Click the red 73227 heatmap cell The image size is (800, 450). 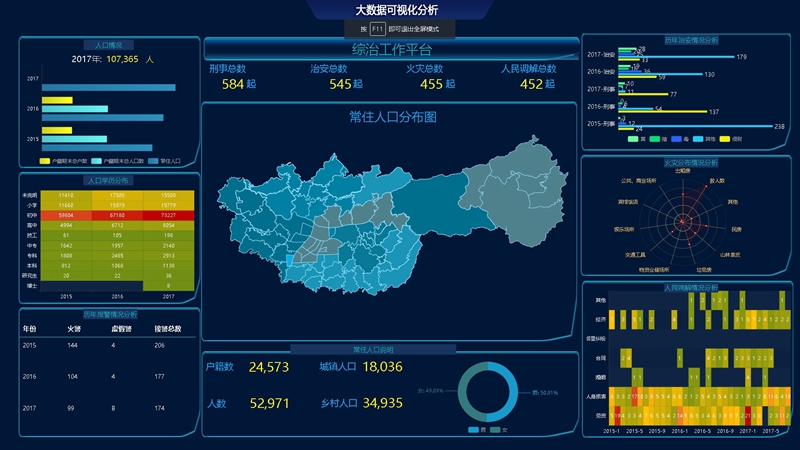165,215
